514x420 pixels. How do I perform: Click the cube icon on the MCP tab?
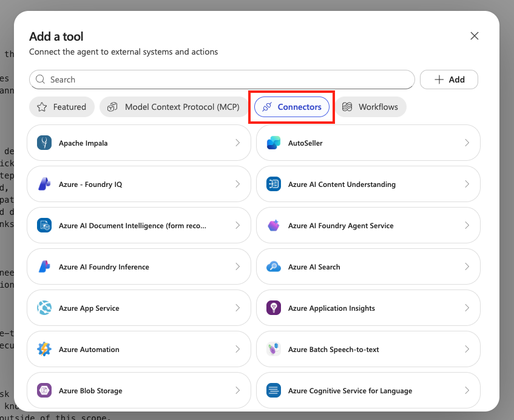[112, 107]
